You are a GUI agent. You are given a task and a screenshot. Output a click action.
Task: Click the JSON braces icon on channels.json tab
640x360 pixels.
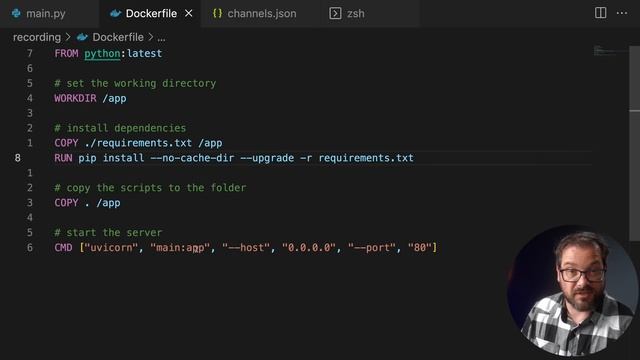[x=217, y=13]
